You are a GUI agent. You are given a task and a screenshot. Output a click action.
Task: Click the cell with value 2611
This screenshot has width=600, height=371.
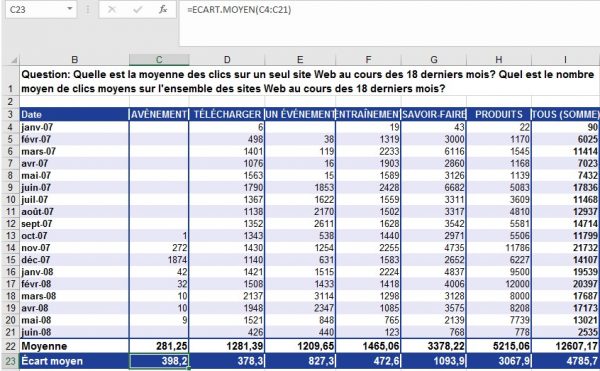pos(300,224)
